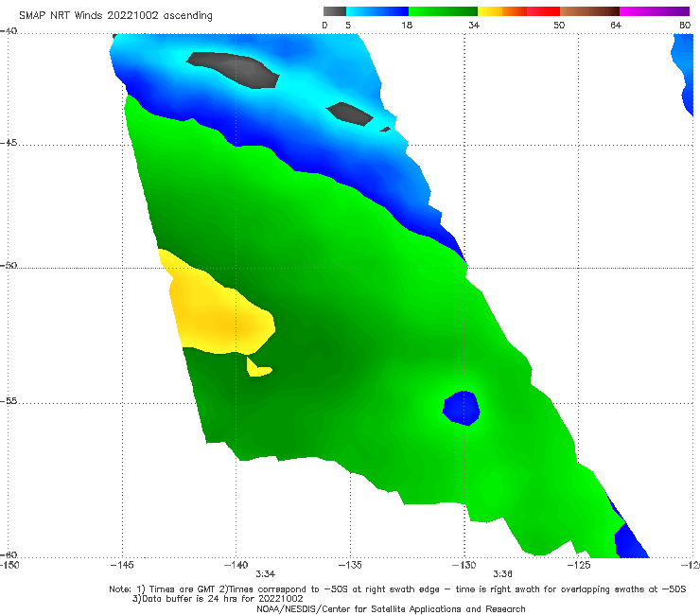700x615 pixels.
Task: Click the magenta 64-80 color bar segment
Action: tap(655, 11)
